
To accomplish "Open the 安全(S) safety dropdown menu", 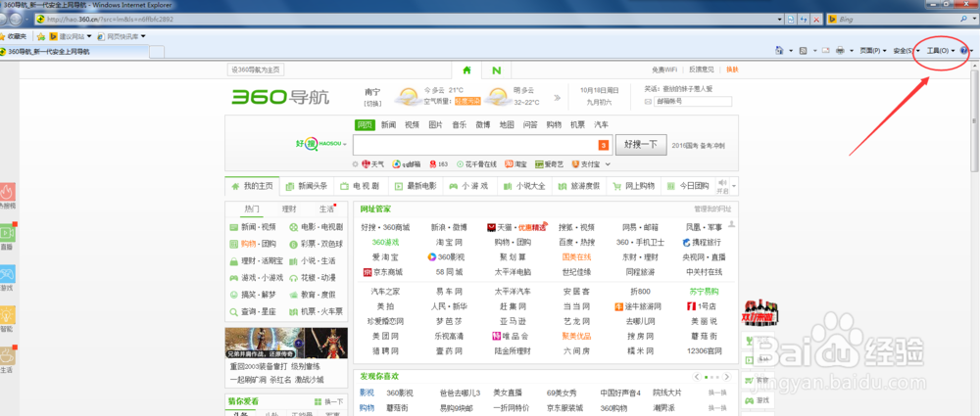I will coord(906,51).
